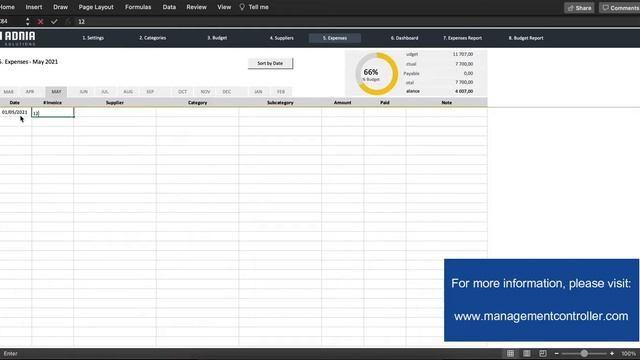Click the Tell me lightbulb icon
This screenshot has width=640, height=360.
click(242, 7)
